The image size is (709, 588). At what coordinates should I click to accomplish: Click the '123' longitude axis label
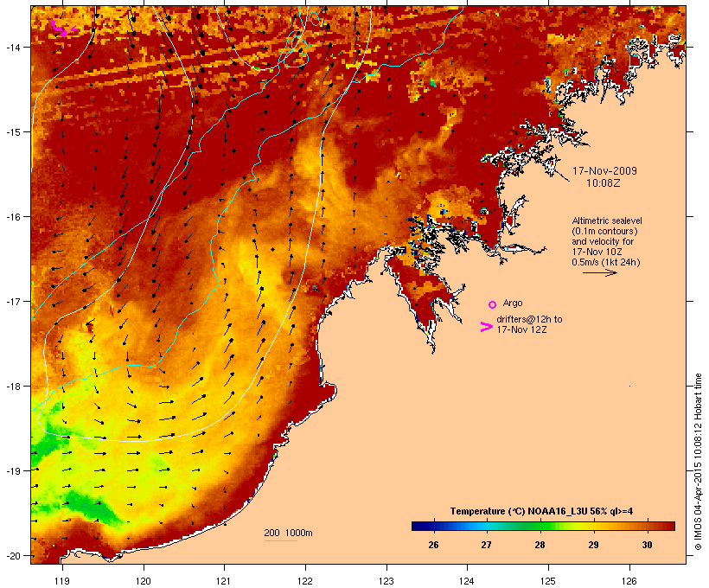click(x=386, y=581)
